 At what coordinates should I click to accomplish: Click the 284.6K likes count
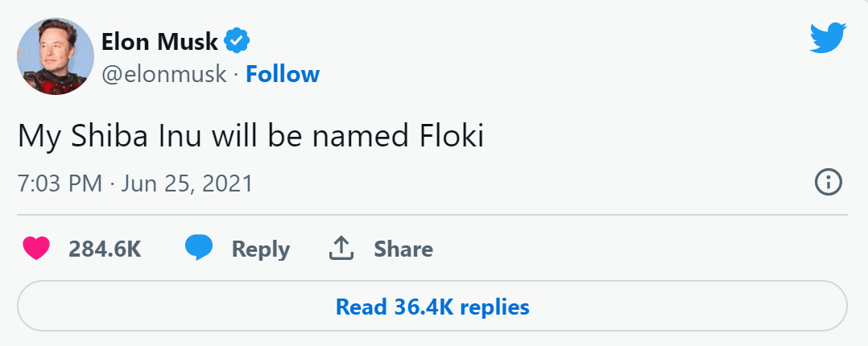click(x=105, y=249)
